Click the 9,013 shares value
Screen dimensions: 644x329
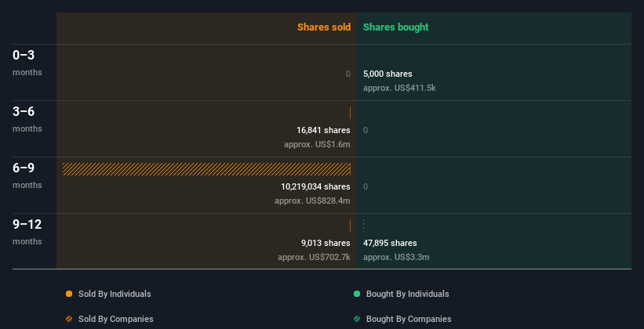coord(326,244)
